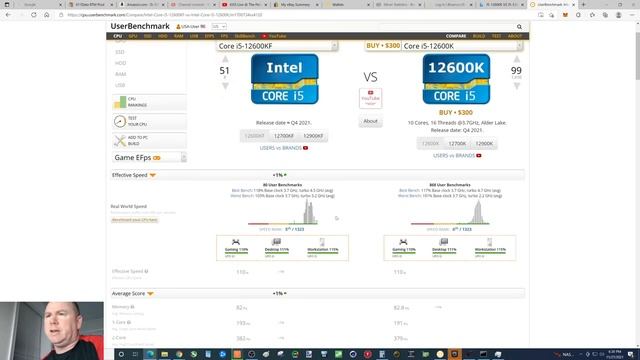Click the RAM item in left sidebar

[x=120, y=74]
